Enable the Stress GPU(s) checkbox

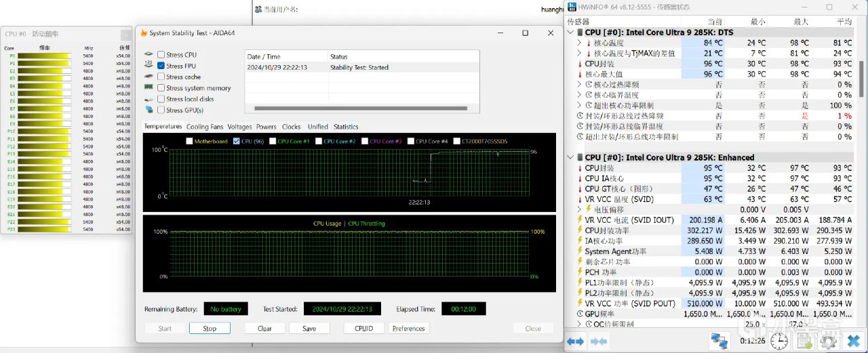[x=161, y=110]
